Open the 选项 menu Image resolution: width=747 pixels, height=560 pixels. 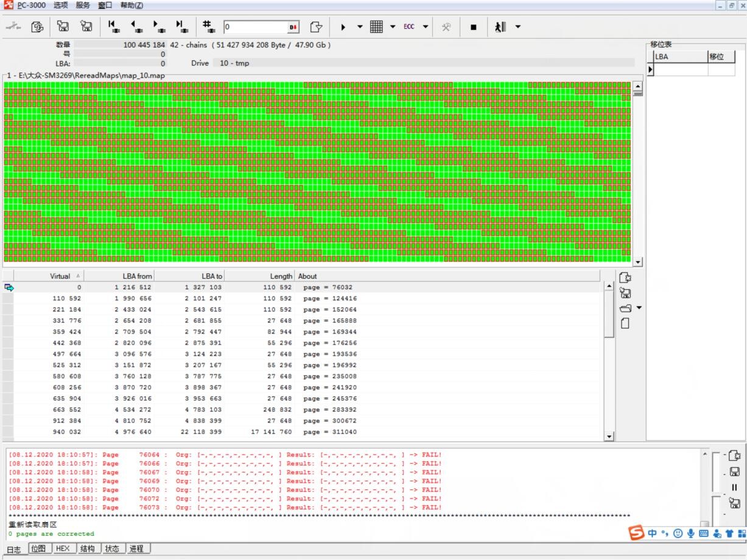pyautogui.click(x=61, y=5)
